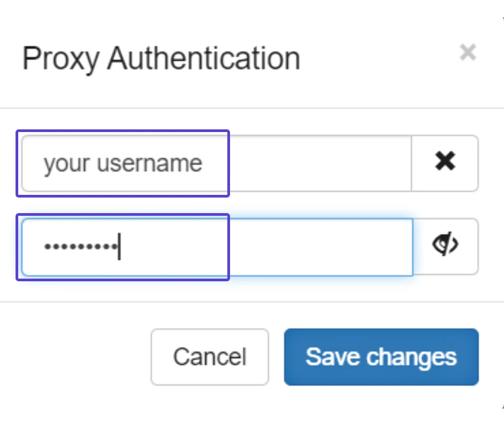Select the username text box
The image size is (504, 423).
tap(216, 163)
